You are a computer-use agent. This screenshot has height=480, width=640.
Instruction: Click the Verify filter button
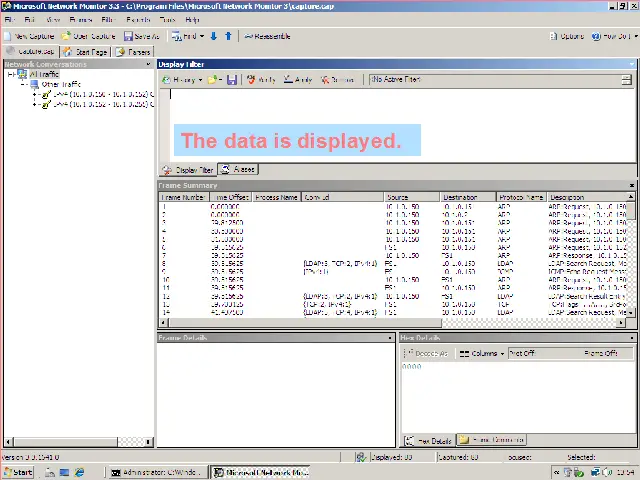[261, 80]
